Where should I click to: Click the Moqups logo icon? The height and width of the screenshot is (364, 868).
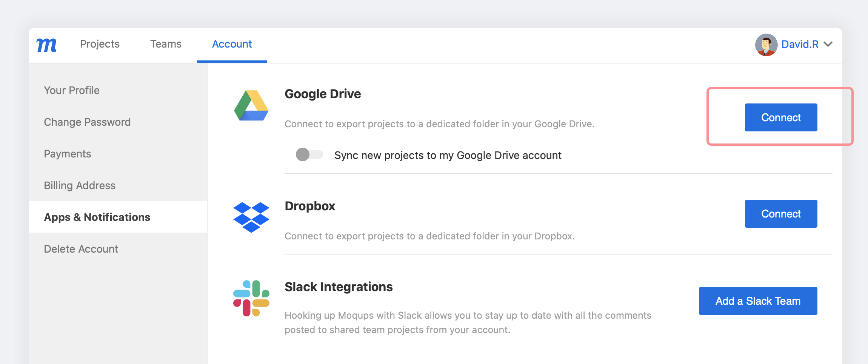coord(46,44)
